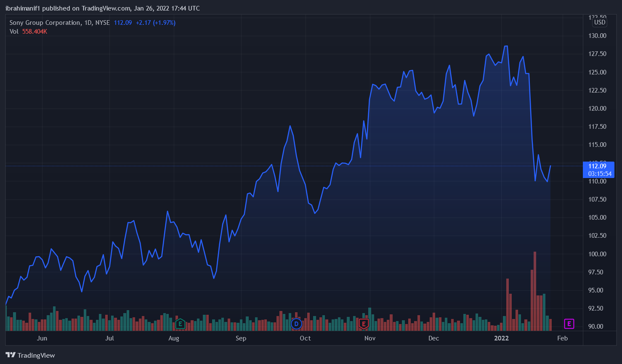Viewport: 622px width, 364px height.
Task: Click the blue dividend D marker
Action: click(x=297, y=324)
